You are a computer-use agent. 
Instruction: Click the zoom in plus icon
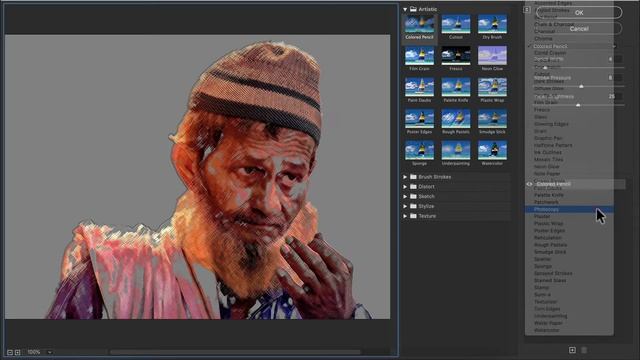click(18, 352)
